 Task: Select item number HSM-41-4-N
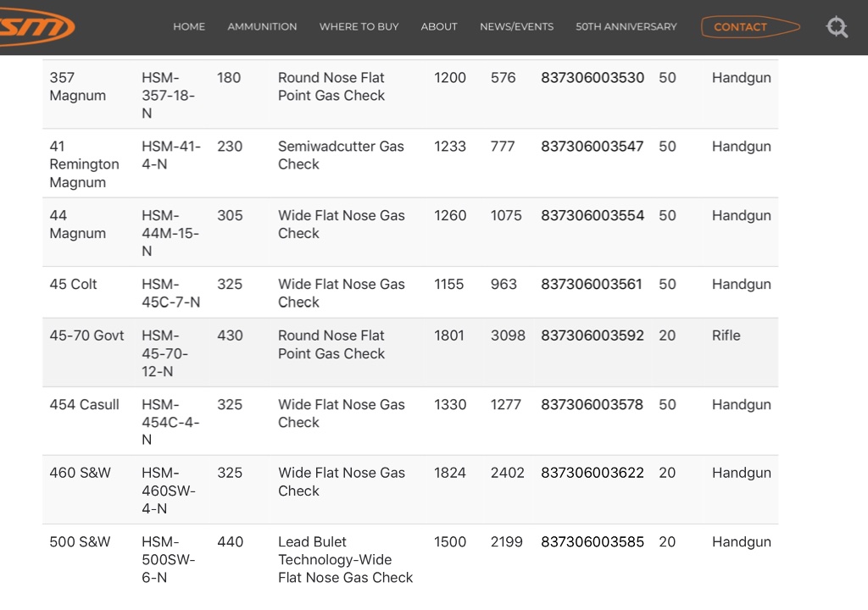click(171, 155)
